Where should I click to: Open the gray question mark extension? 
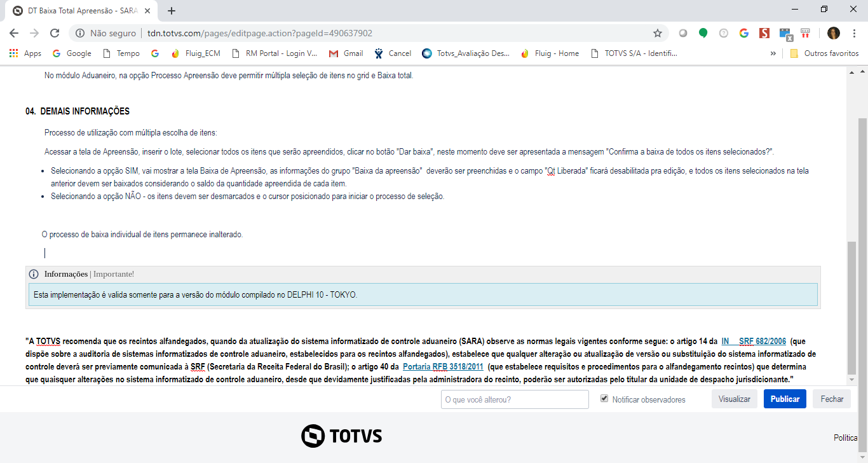click(x=724, y=33)
